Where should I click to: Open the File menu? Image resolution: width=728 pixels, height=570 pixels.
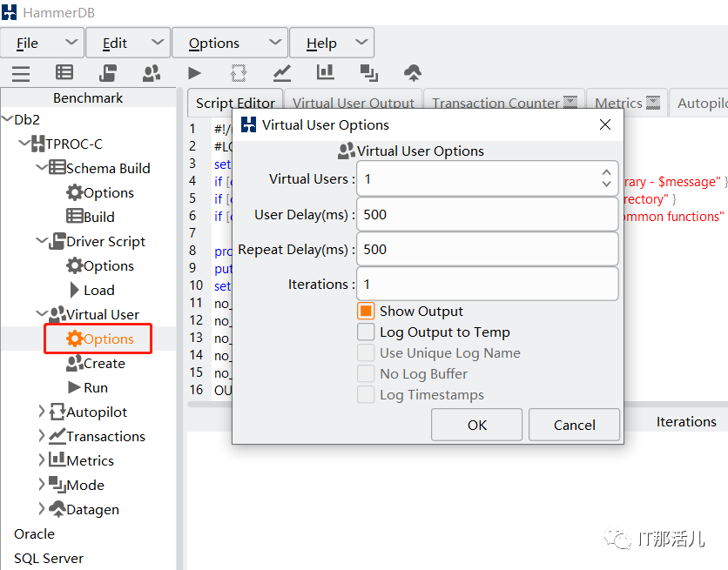click(x=43, y=43)
